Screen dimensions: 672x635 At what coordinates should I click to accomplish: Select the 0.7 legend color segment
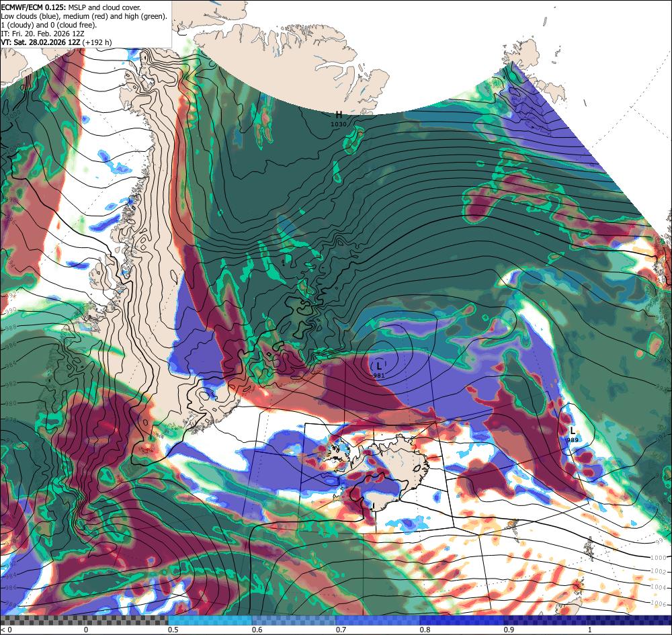pyautogui.click(x=378, y=620)
